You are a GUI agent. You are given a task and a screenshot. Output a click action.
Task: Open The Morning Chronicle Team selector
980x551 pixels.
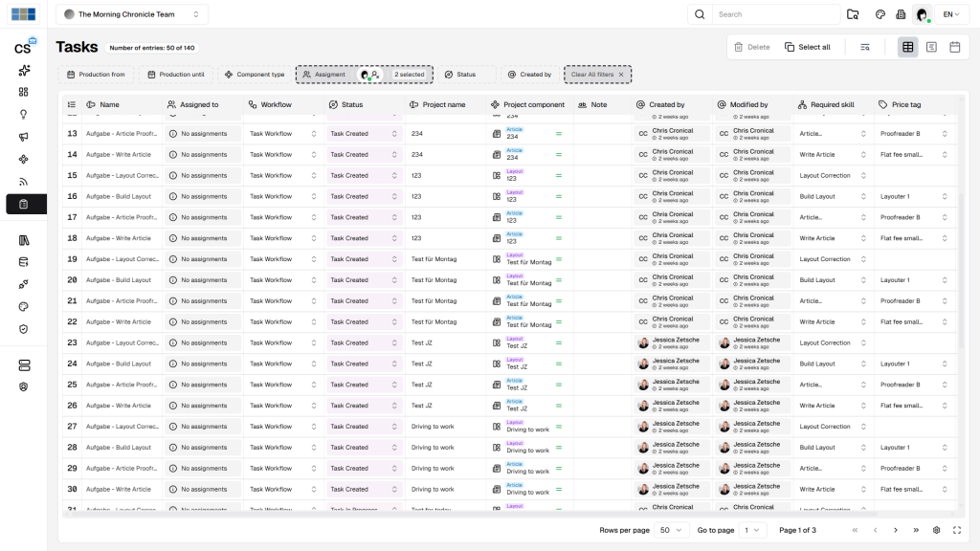132,14
